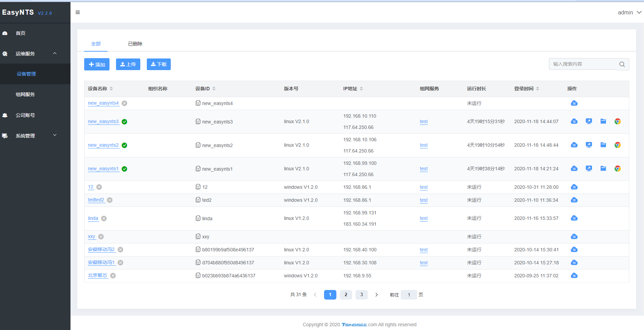This screenshot has width=644, height=330.
Task: Click the cloud sync icon for linda
Action: (x=574, y=218)
